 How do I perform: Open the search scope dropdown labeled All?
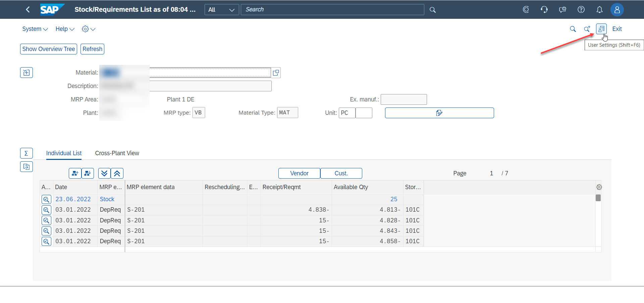[x=222, y=10]
